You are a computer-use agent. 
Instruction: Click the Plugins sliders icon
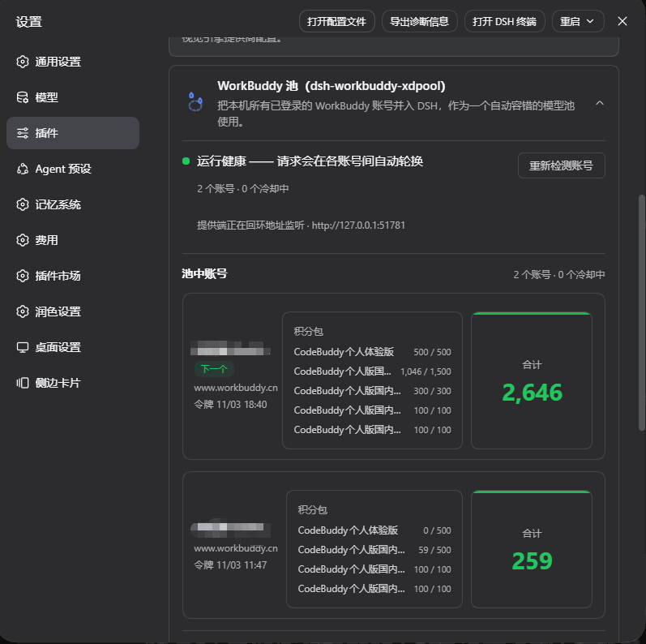[x=23, y=133]
